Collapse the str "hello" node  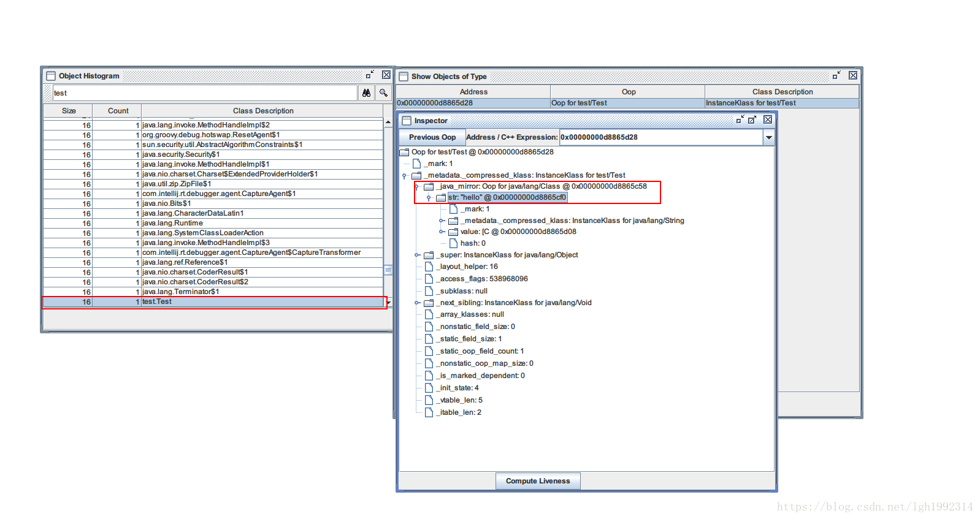click(429, 197)
